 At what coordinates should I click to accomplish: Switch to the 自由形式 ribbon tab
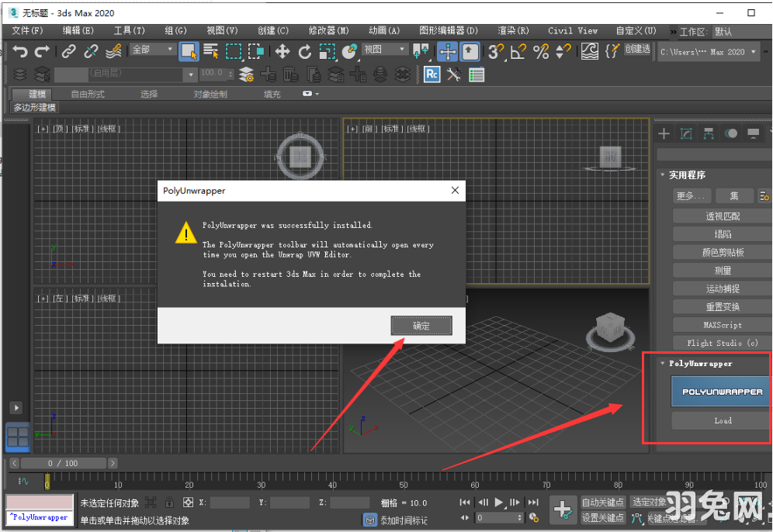tap(88, 93)
